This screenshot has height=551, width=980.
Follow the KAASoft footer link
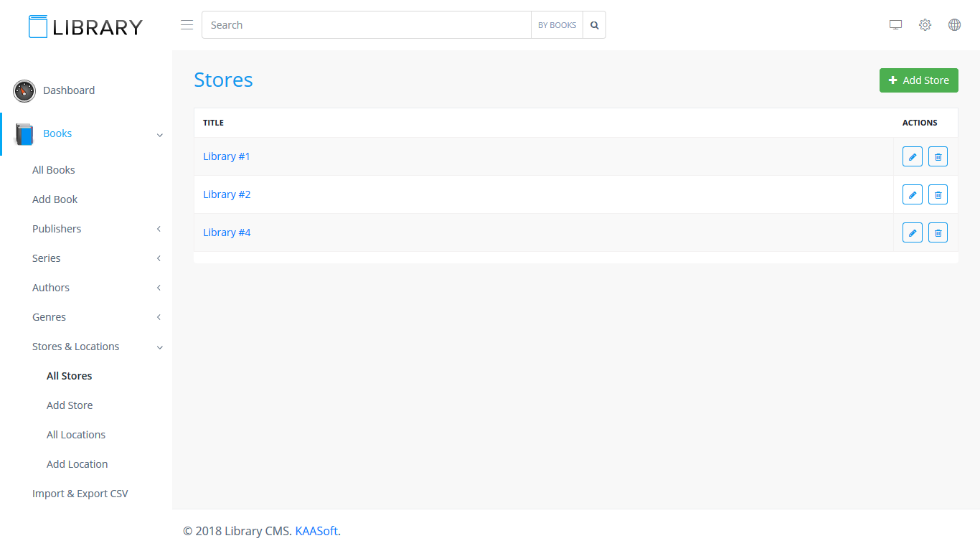pos(316,531)
